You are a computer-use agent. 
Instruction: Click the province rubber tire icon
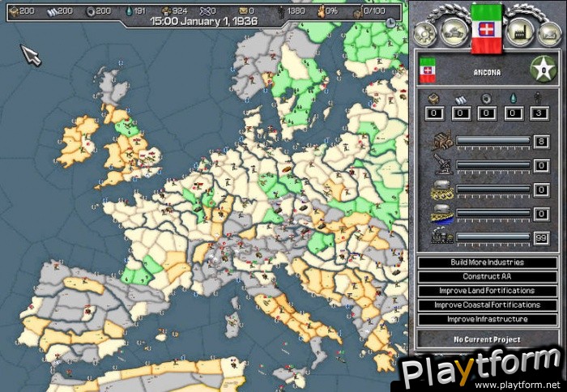(x=486, y=99)
